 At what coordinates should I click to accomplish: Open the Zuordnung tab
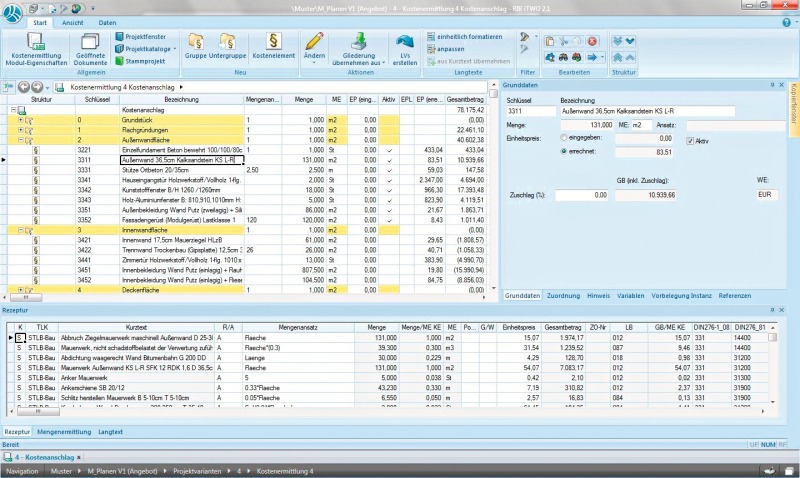563,296
